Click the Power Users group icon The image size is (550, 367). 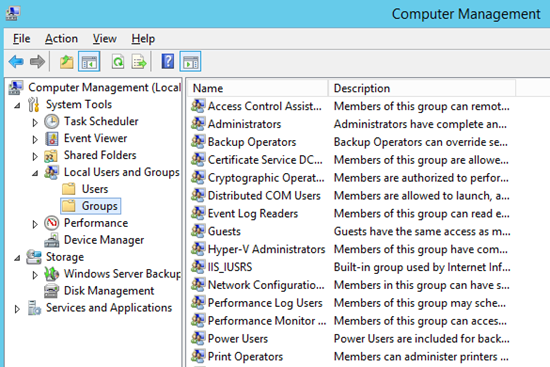pos(198,338)
